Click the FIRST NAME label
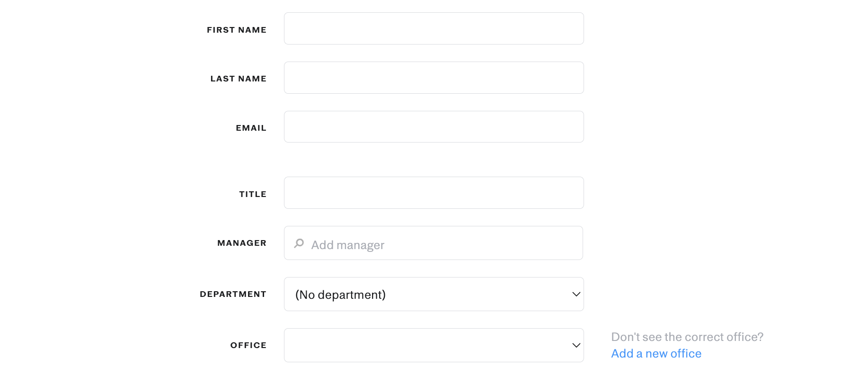The width and height of the screenshot is (868, 376). pyautogui.click(x=237, y=30)
